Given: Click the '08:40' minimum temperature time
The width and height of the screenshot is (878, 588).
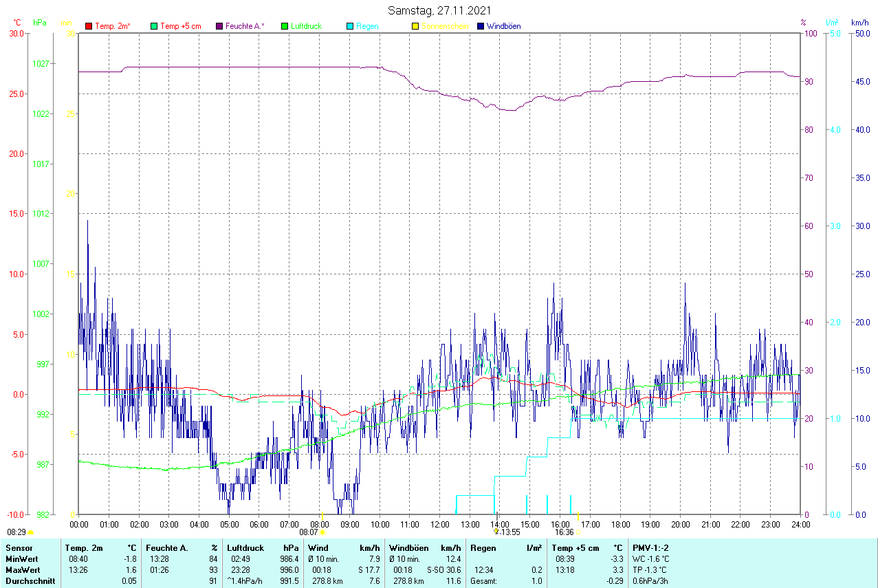Looking at the screenshot, I should [x=77, y=559].
